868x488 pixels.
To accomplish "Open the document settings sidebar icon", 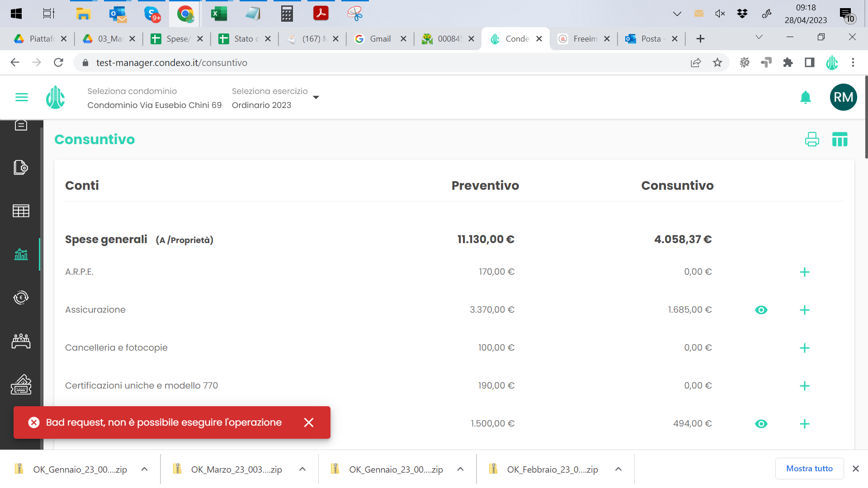I will 21,167.
